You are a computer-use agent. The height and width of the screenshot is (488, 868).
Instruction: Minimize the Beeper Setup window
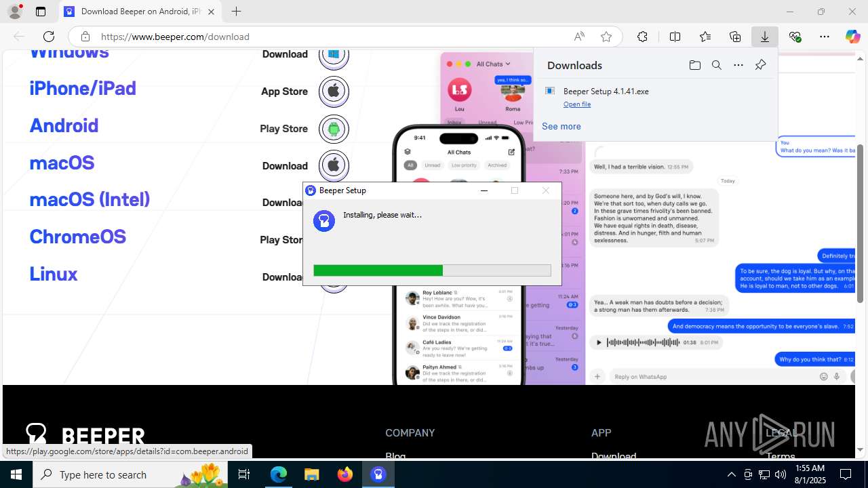coord(484,190)
